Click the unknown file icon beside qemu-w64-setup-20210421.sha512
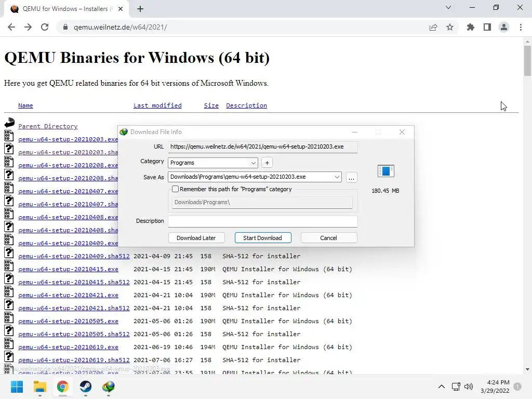Screen dimensions: 532x399 [9, 304]
